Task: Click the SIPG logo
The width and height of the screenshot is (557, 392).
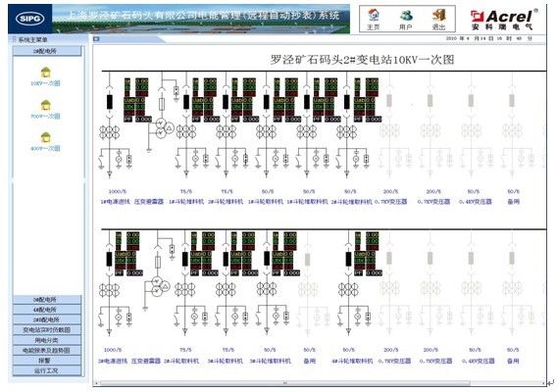Action: 29,19
